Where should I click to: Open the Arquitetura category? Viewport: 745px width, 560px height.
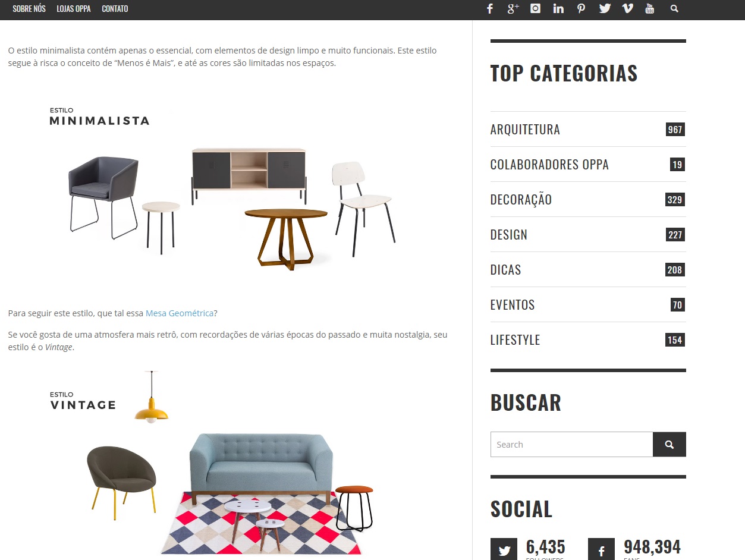[x=525, y=130]
